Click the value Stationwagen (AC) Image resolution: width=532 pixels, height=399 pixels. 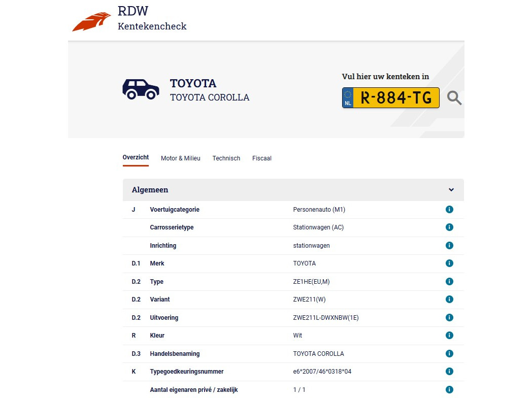pyautogui.click(x=318, y=227)
